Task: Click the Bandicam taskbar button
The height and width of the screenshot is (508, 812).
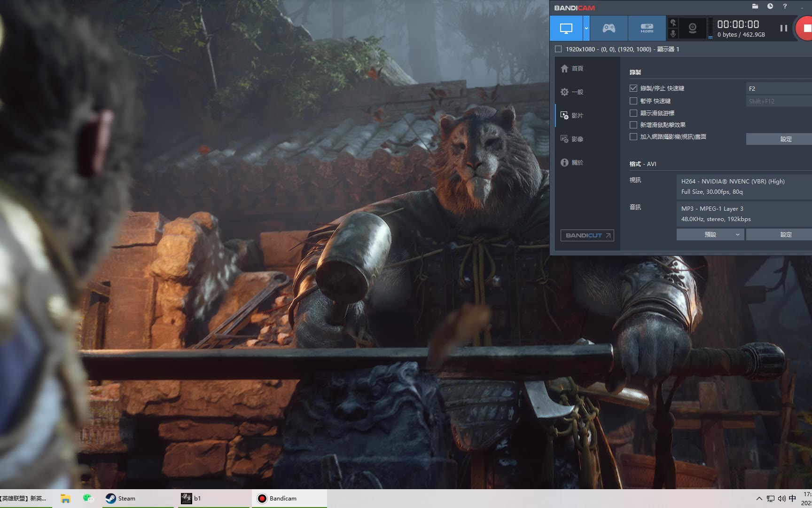Action: (289, 499)
